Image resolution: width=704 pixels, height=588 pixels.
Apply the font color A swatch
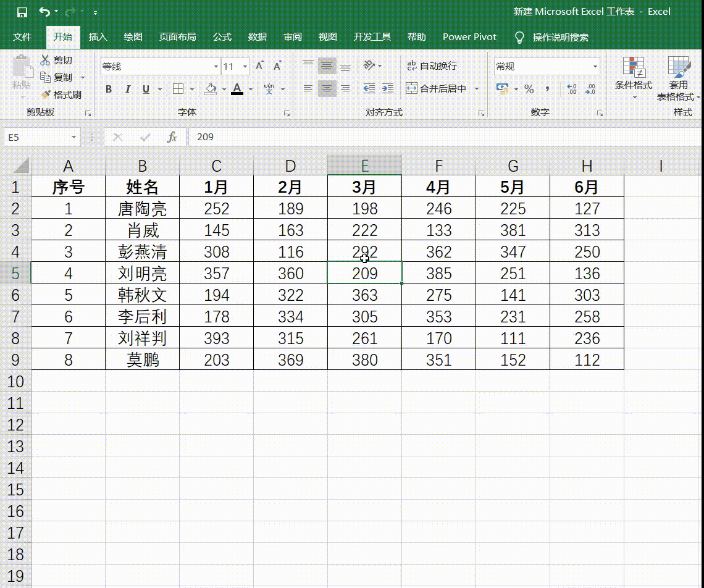237,89
